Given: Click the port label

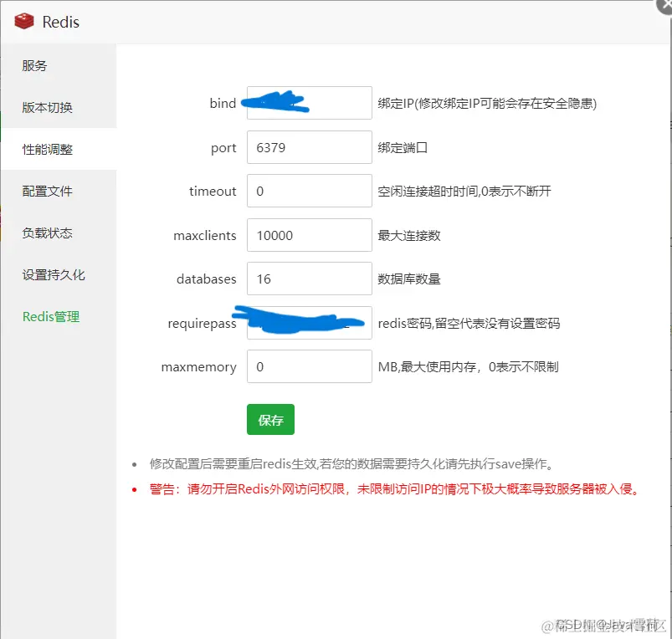Looking at the screenshot, I should click(223, 148).
